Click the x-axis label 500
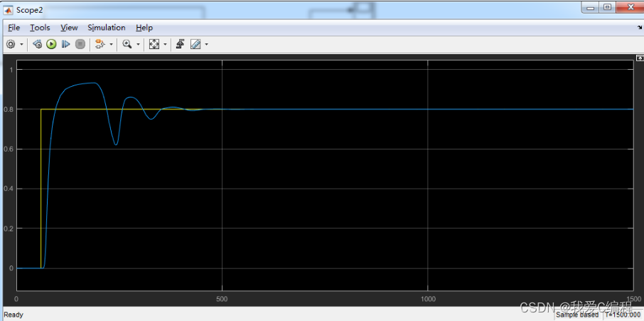The height and width of the screenshot is (321, 644). pyautogui.click(x=222, y=298)
